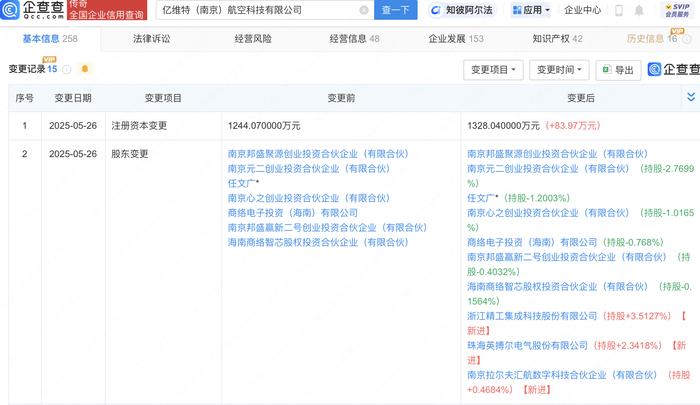The width and height of the screenshot is (700, 405).
Task: Switch to 知识产权 tab
Action: [x=557, y=39]
